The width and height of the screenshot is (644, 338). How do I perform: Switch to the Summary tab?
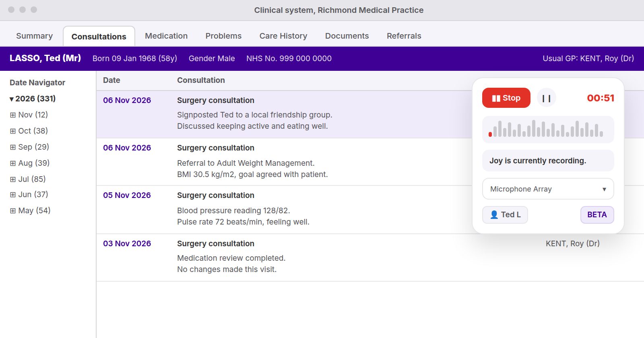coord(34,36)
